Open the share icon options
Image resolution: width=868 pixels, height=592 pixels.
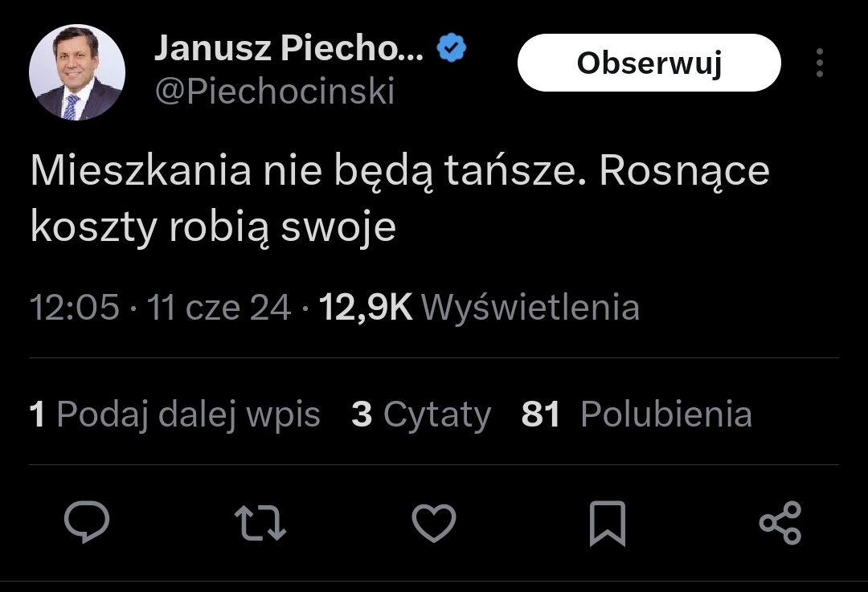[780, 522]
